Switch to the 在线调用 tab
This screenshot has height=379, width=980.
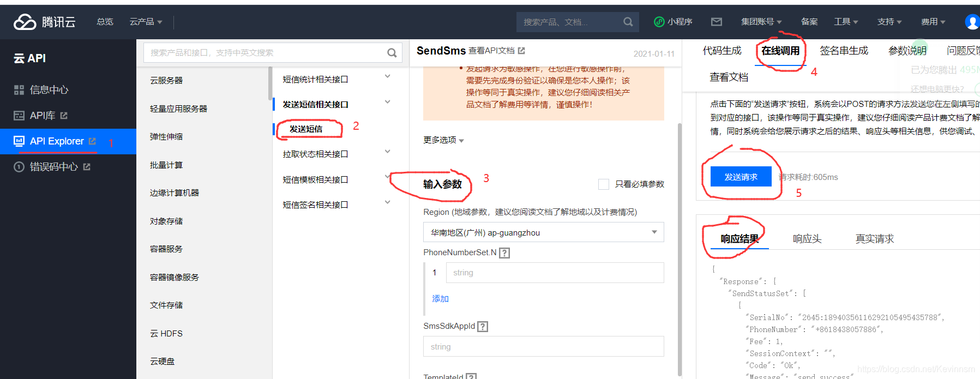(780, 51)
